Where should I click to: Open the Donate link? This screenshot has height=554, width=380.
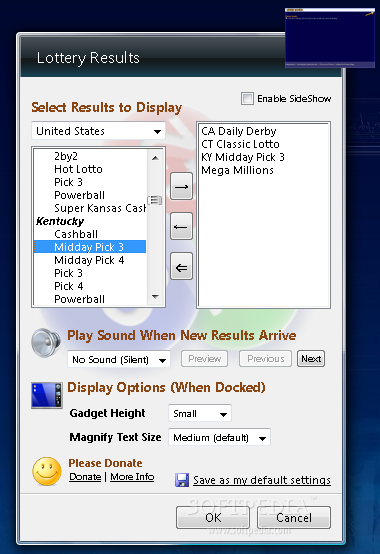point(85,477)
